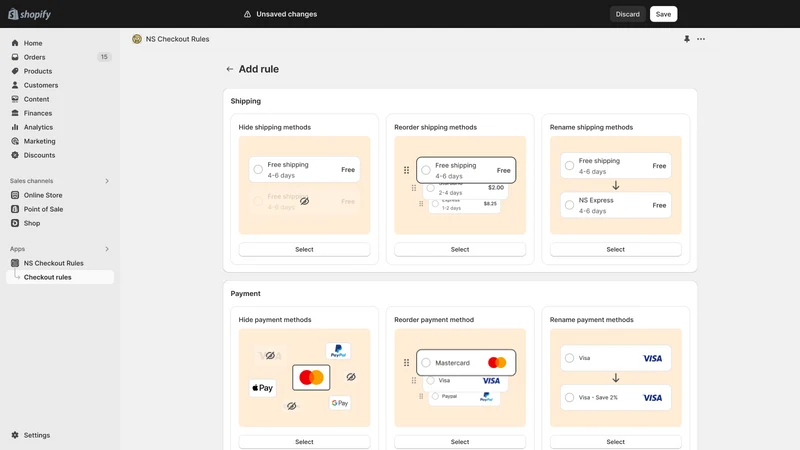Click the Home icon in sidebar
Screen dimensions: 800x450
15,43
